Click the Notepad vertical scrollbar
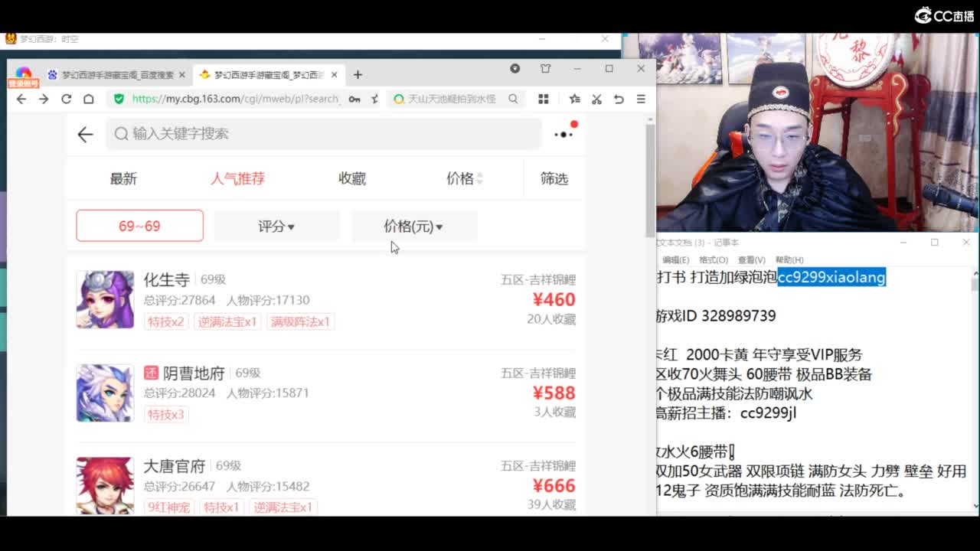The image size is (980, 551). [x=974, y=285]
